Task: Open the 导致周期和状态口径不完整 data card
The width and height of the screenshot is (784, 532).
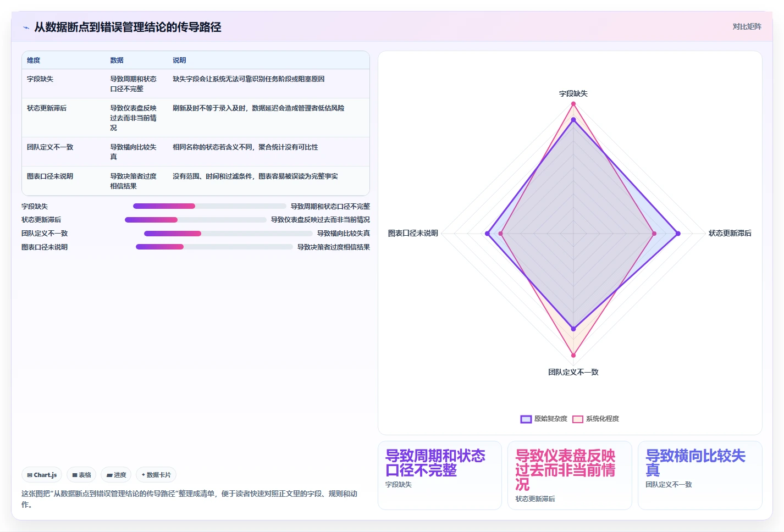Action: (440, 475)
